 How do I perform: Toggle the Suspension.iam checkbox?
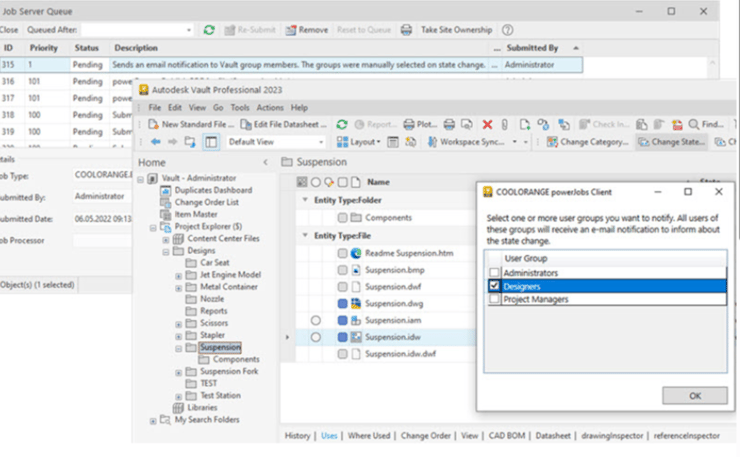[x=343, y=321]
